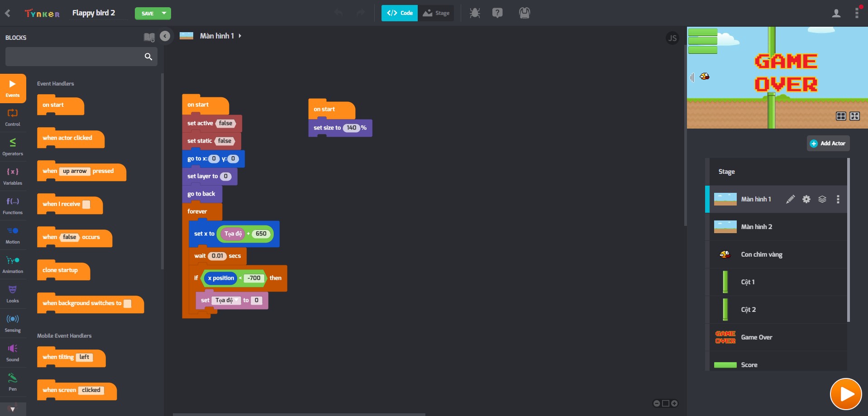Image resolution: width=868 pixels, height=416 pixels.
Task: Open the background switches to dropdown
Action: pos(128,303)
